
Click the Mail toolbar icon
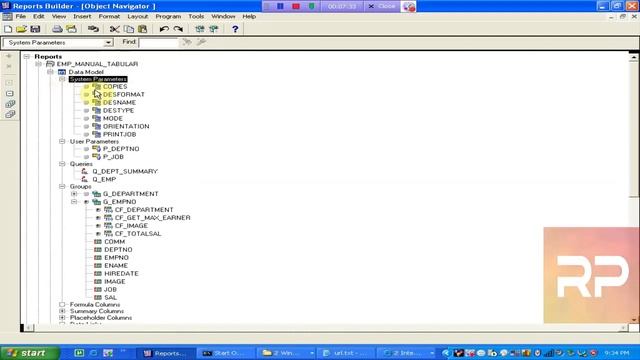(71, 29)
